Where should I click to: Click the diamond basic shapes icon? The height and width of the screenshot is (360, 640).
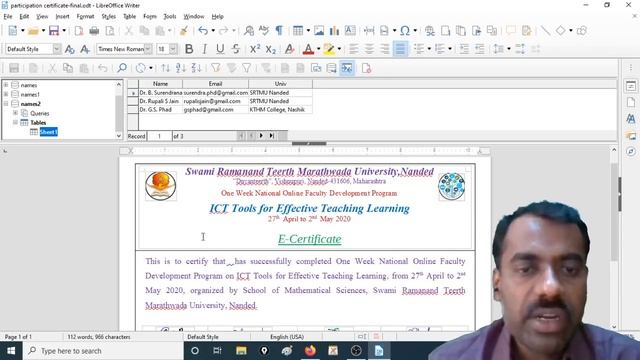tap(561, 31)
